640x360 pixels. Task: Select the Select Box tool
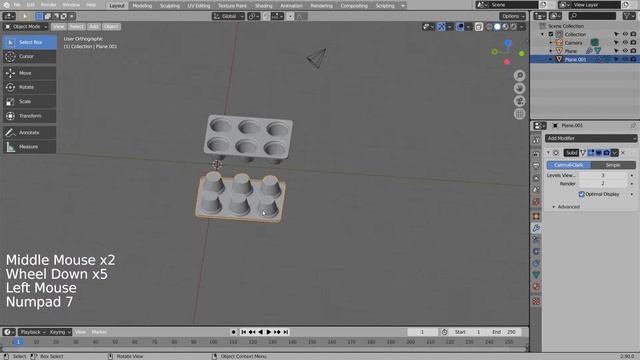[29, 42]
